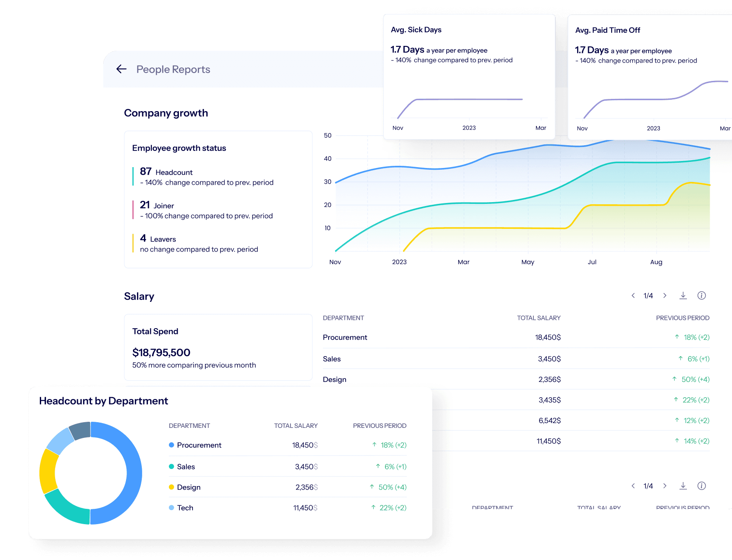Click Design row in Salary table

(516, 379)
